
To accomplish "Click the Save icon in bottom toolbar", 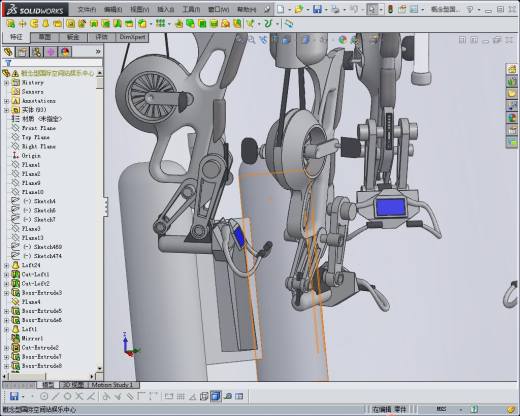I will point(14,396).
